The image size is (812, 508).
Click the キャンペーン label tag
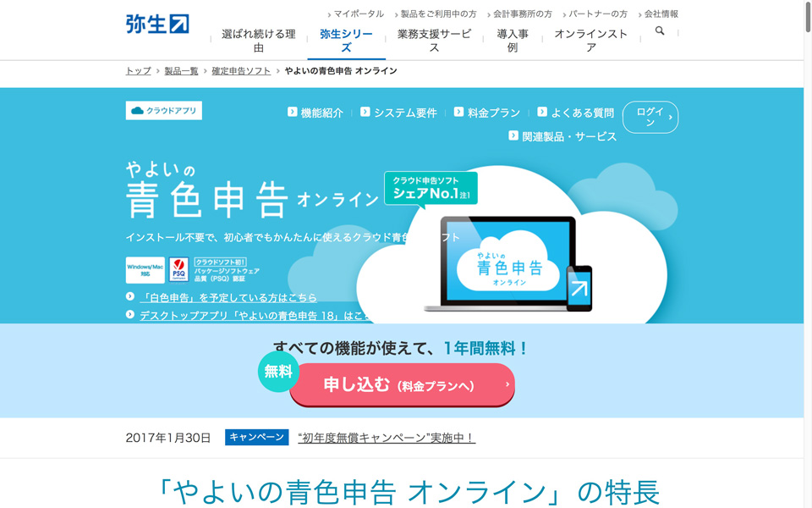point(256,437)
